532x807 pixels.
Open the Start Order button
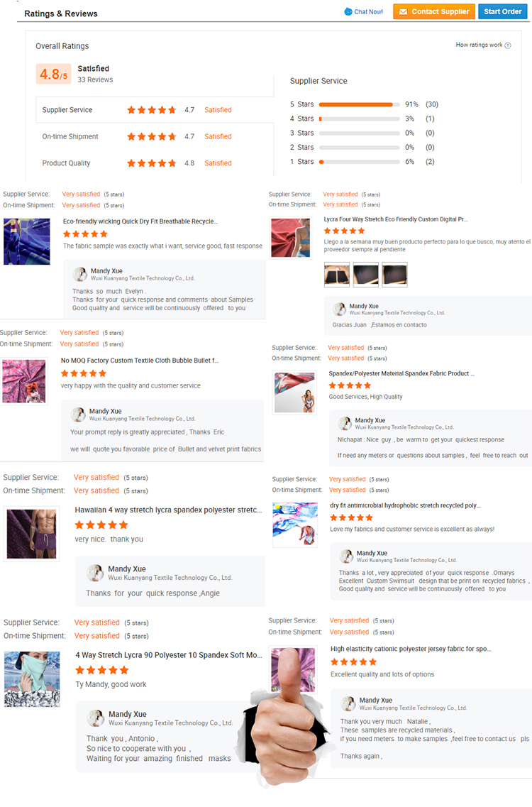pyautogui.click(x=503, y=11)
